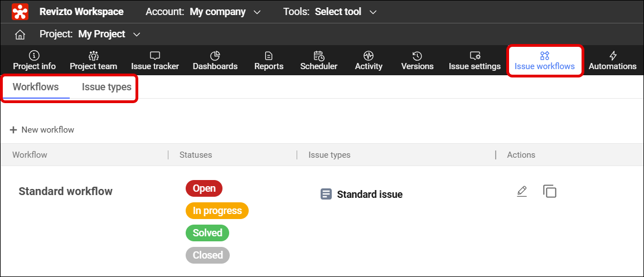Open Issue settings section
Screen dimensions: 644x277
coord(474,61)
